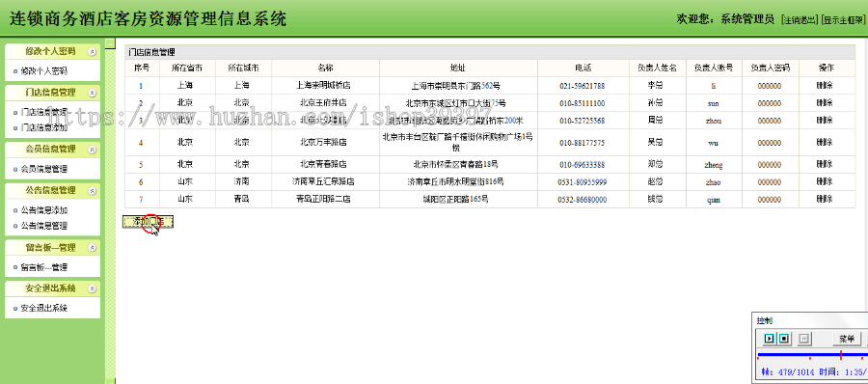
Task: Open the 留言板--管理 link under its header
Action: tap(43, 267)
